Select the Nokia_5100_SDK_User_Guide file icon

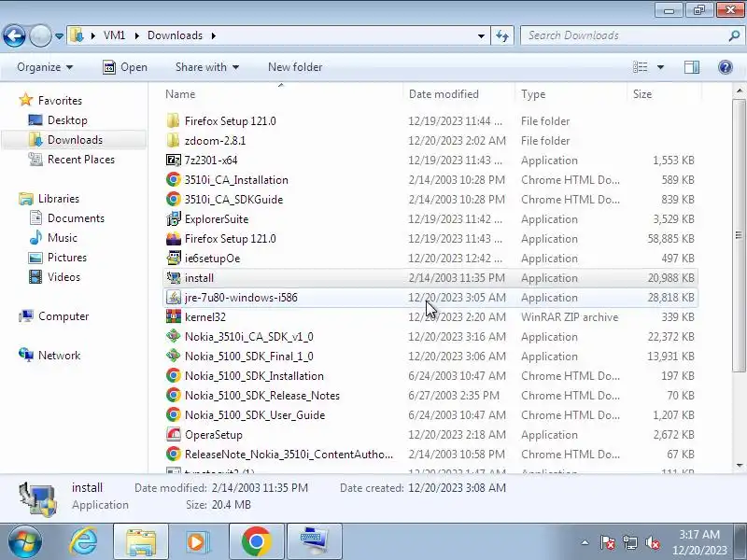click(x=174, y=414)
